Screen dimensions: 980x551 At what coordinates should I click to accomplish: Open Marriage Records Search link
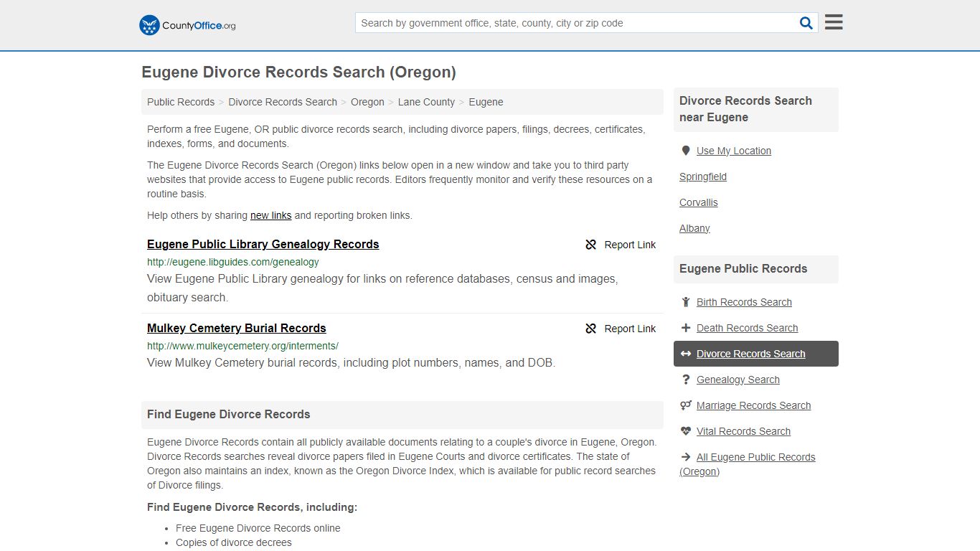pyautogui.click(x=753, y=405)
